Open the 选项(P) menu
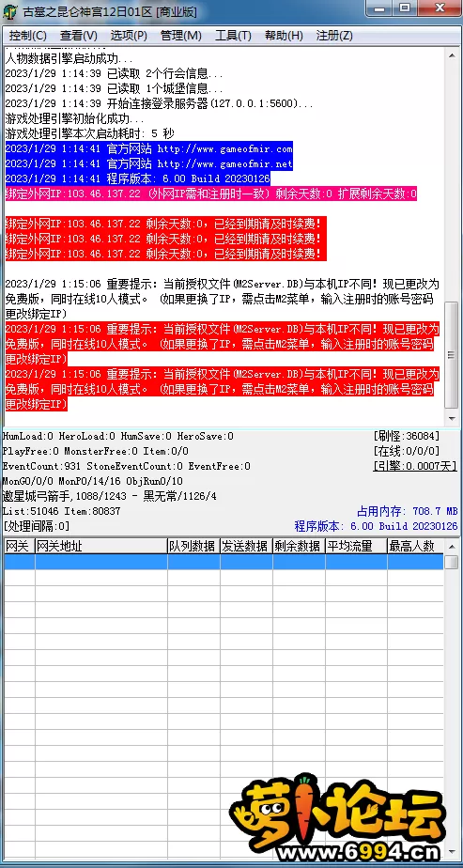Screen dimensions: 463x868 (129, 36)
